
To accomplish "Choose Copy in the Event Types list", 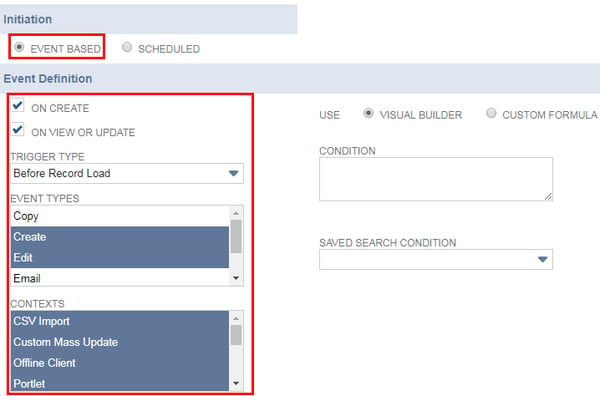I will point(120,216).
